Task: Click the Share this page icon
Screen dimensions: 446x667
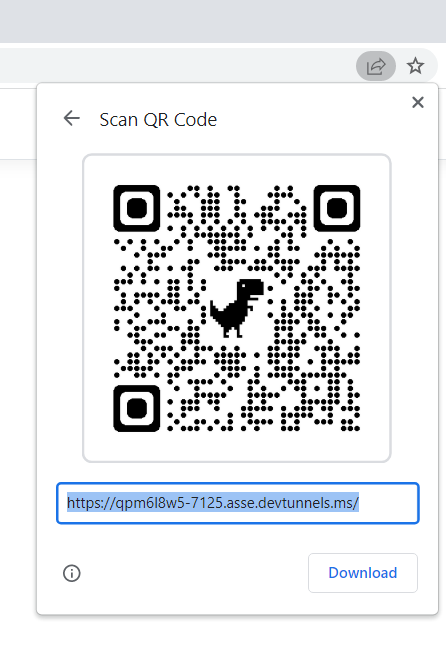Action: [x=376, y=66]
